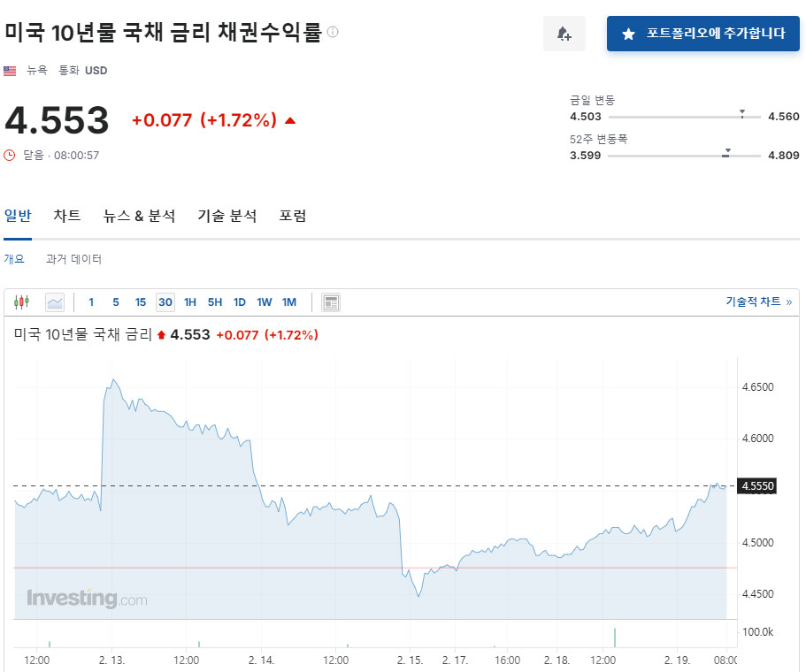Choose the 1W chart timeframe

(265, 302)
